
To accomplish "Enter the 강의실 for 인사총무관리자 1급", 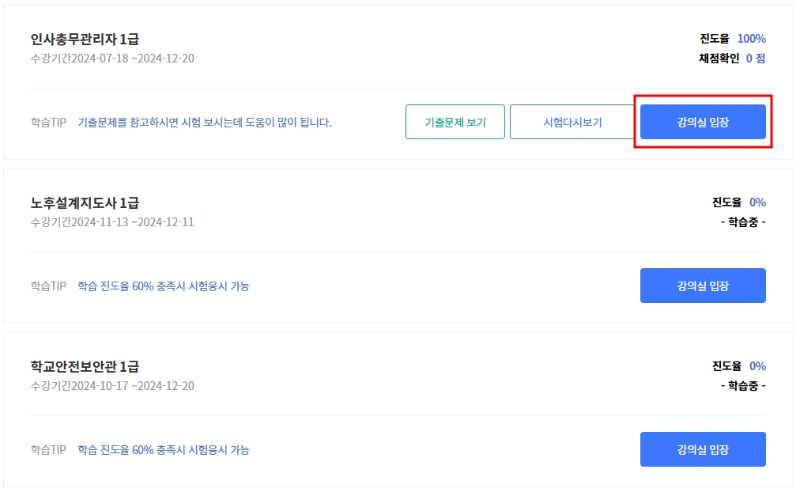I will [x=702, y=122].
